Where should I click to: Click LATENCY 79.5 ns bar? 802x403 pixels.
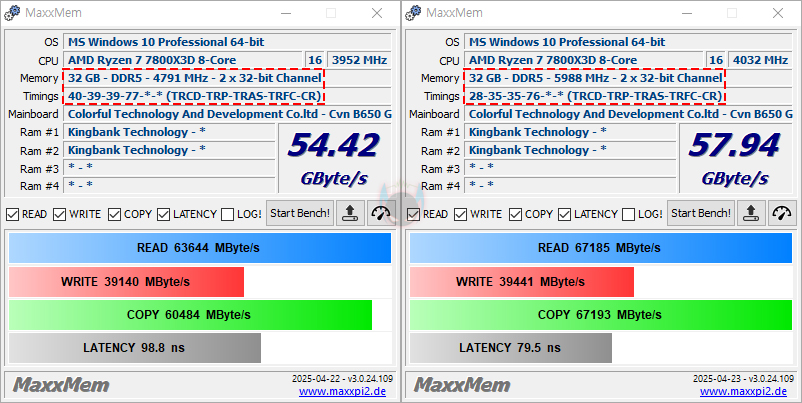point(510,348)
